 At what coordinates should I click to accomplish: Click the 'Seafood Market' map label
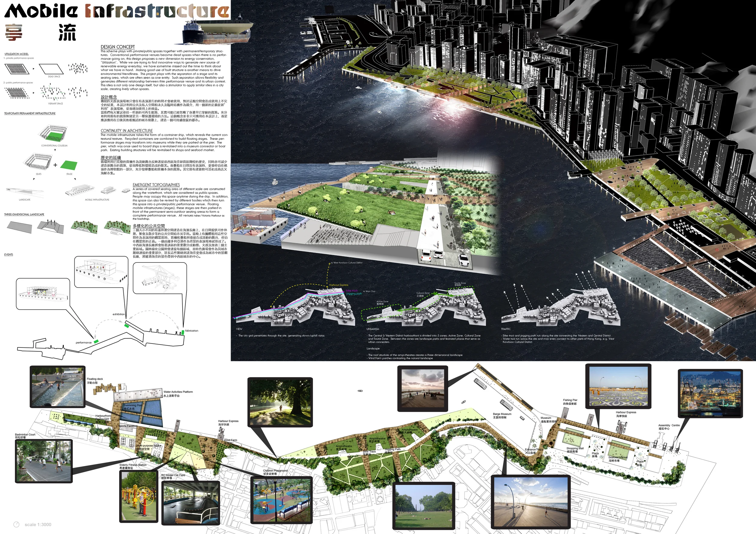pyautogui.click(x=618, y=457)
